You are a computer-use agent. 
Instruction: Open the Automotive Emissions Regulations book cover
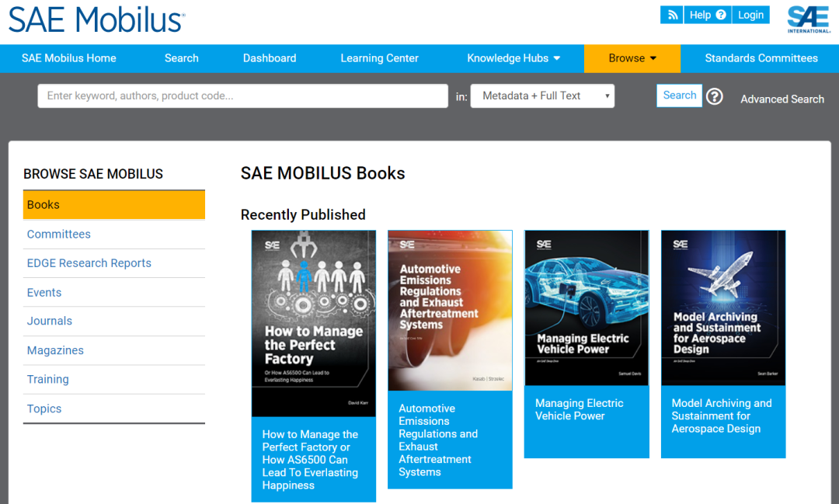[450, 311]
